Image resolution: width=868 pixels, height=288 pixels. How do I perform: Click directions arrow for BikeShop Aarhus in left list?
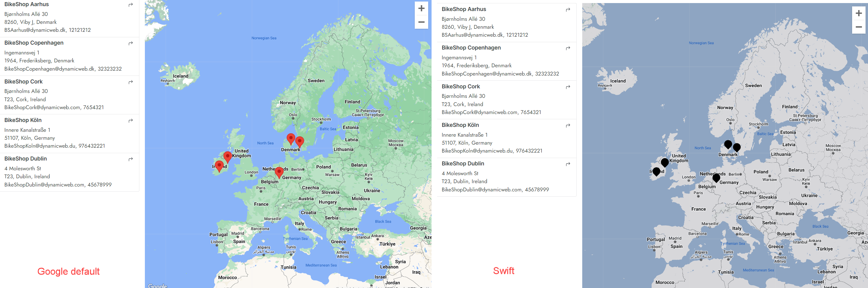(x=131, y=5)
